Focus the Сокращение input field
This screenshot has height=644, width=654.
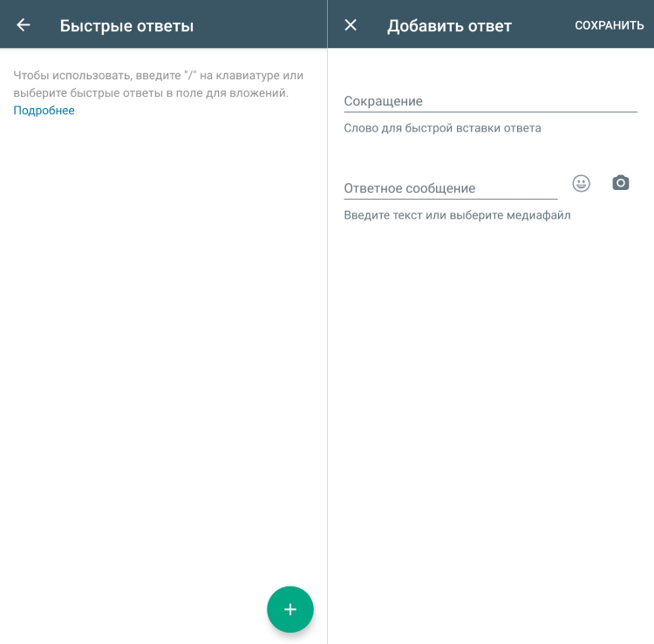490,101
